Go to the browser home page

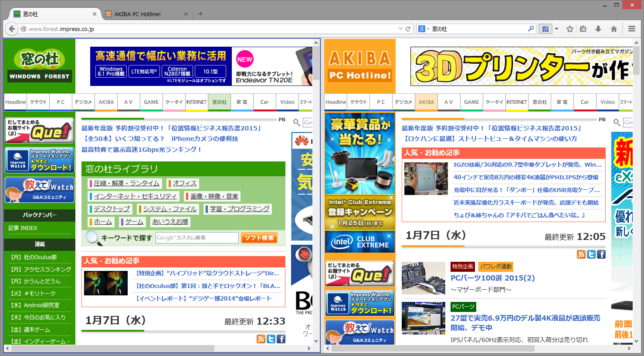coord(613,29)
